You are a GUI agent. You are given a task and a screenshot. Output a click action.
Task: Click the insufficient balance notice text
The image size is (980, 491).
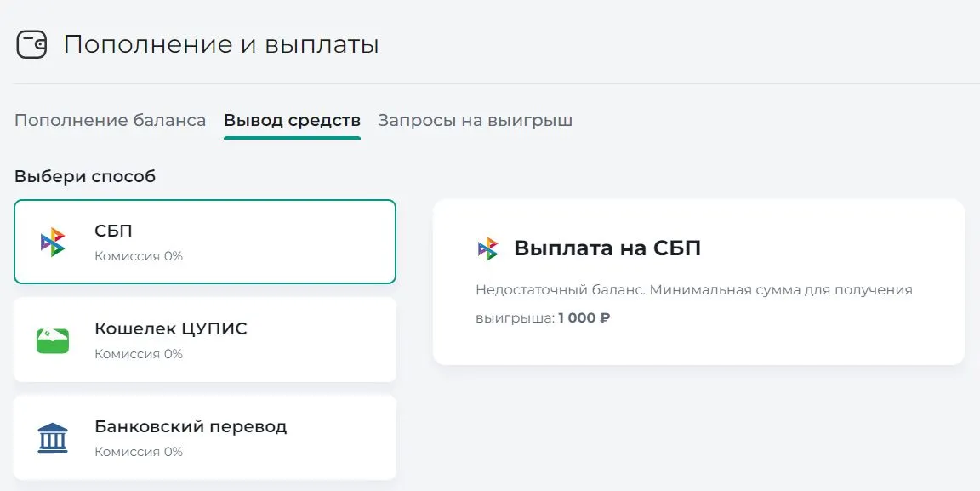click(694, 289)
